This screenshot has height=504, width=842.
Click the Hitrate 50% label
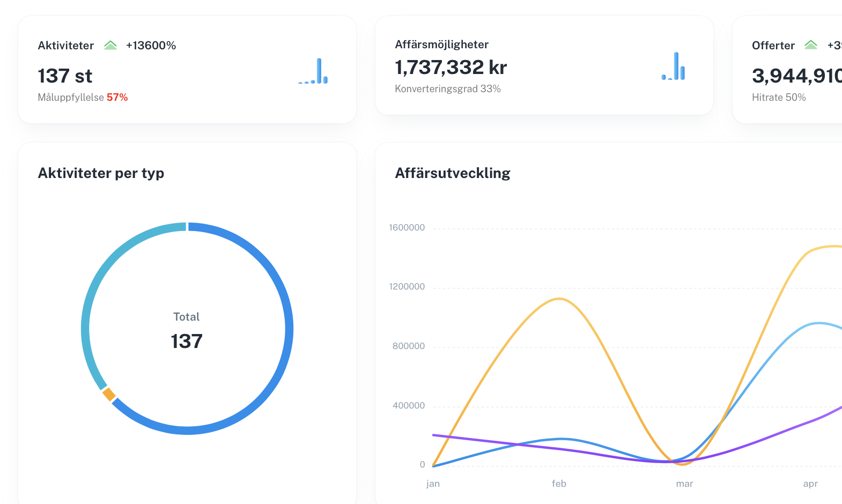click(779, 97)
